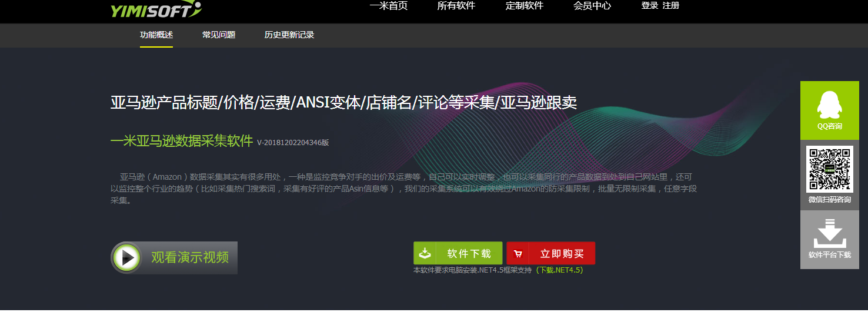868x319 pixels.
Task: Select the 功能概述 tab
Action: 156,35
